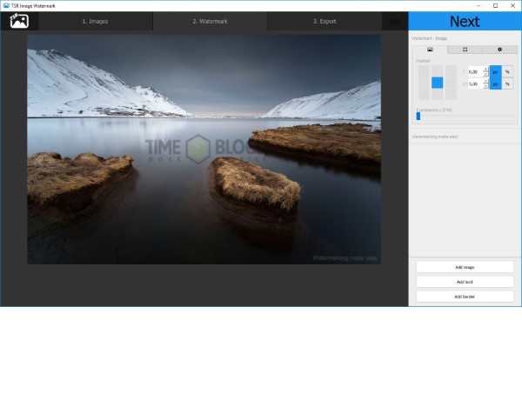Select center cell of position grid
Image resolution: width=522 pixels, height=420 pixels.
pyautogui.click(x=437, y=83)
